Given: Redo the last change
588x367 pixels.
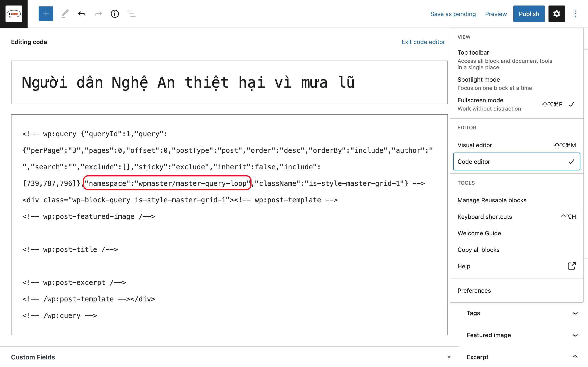Looking at the screenshot, I should pyautogui.click(x=98, y=14).
